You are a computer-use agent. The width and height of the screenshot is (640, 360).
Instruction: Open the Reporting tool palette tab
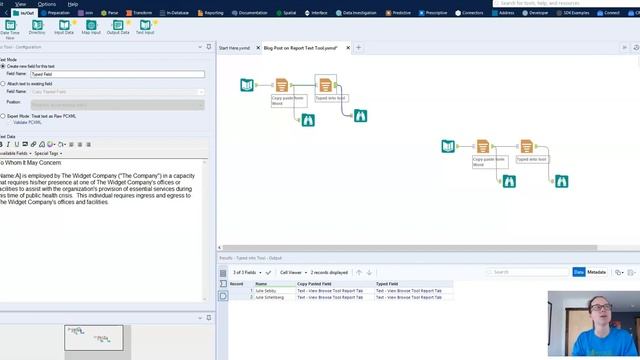[x=211, y=13]
